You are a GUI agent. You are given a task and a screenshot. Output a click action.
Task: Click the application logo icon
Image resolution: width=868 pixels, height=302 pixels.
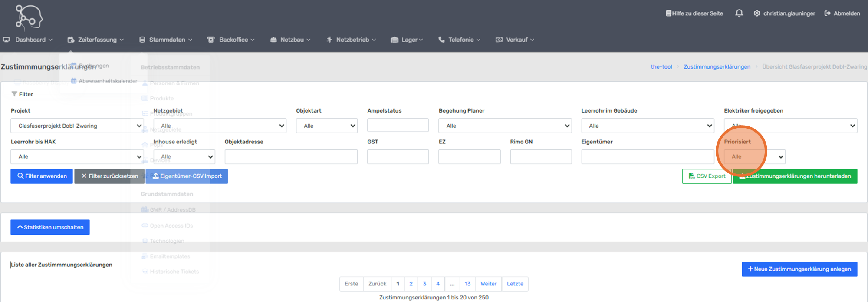coord(29,17)
